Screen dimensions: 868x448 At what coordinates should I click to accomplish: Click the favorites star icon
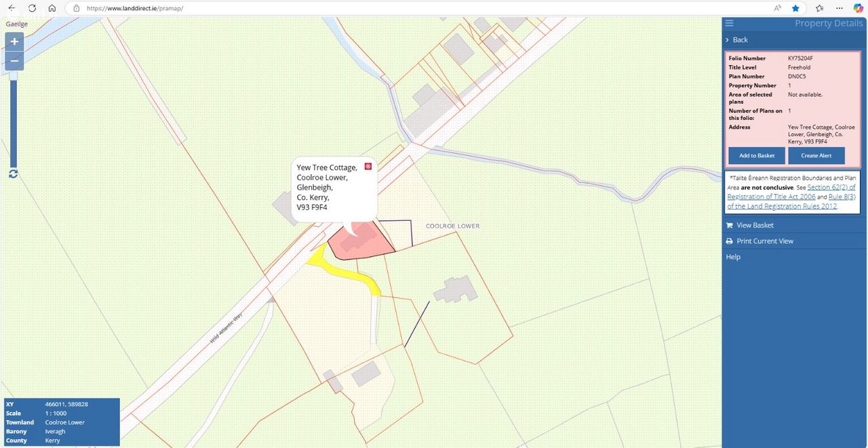coord(795,8)
